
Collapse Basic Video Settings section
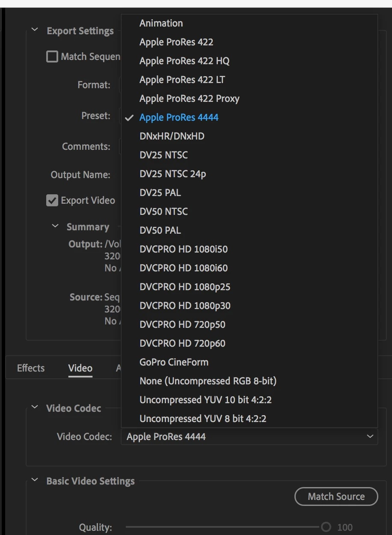coord(35,480)
